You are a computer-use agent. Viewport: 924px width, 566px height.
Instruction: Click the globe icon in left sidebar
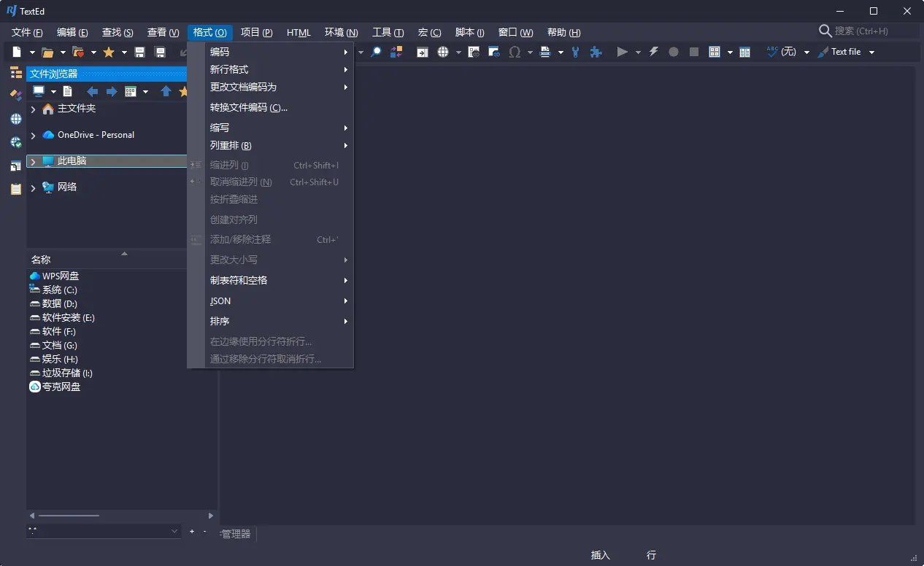coord(16,119)
